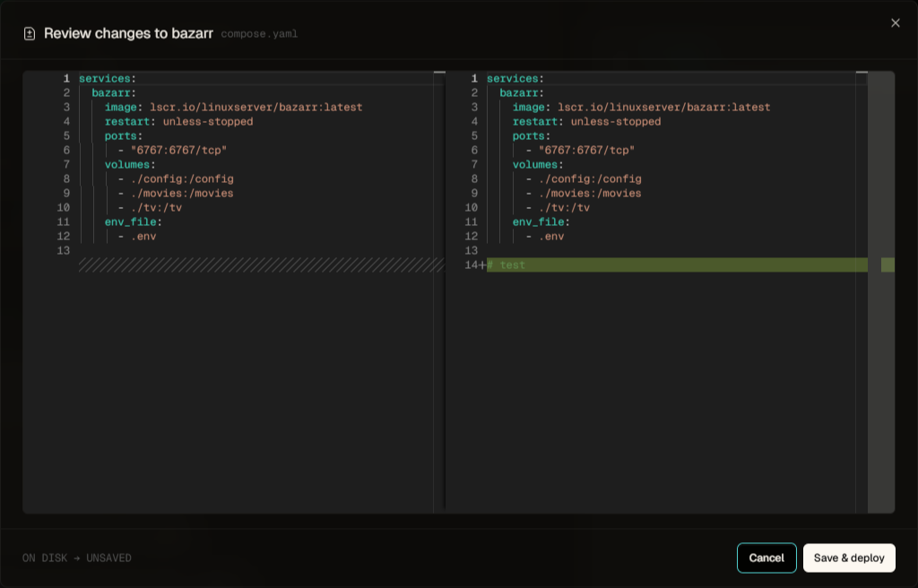Click 'env_file:' key in left pane
This screenshot has height=588, width=918.
[x=133, y=222]
